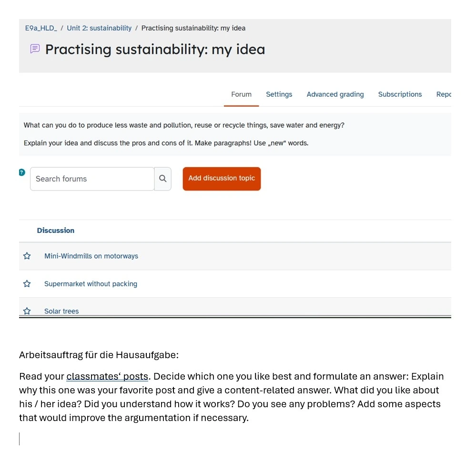Go to the Advanced grading tab
476x452 pixels.
click(335, 94)
